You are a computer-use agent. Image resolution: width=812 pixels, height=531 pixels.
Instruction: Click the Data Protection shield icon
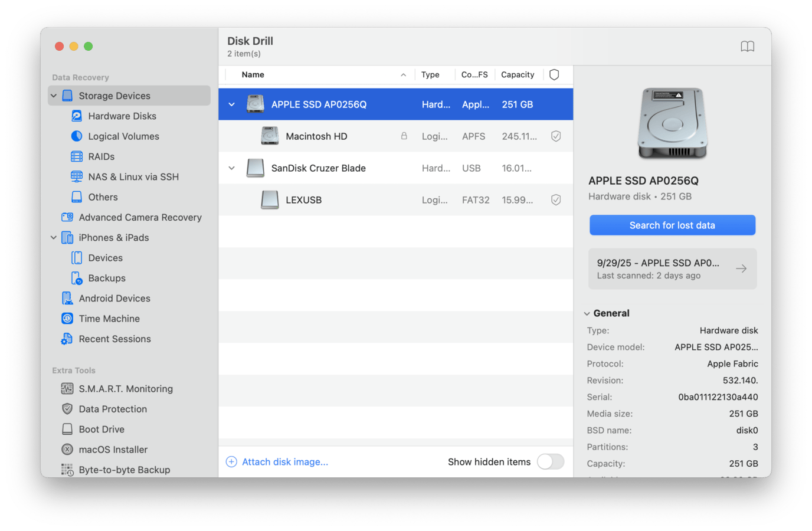pos(67,409)
